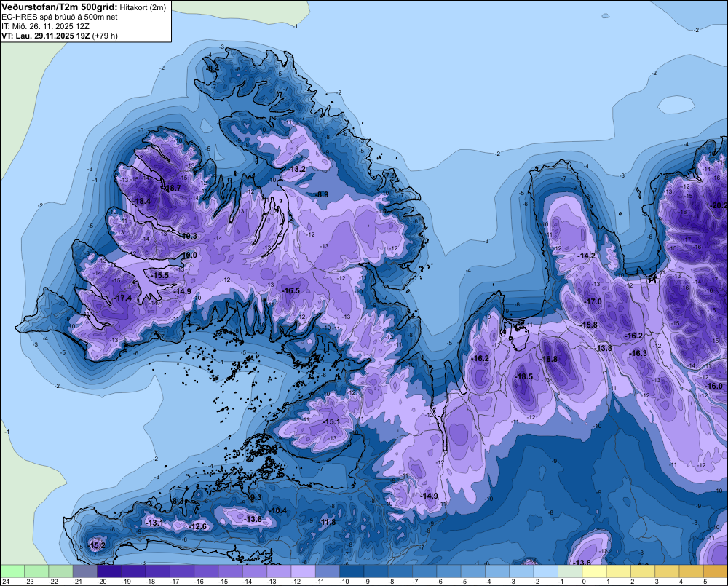The width and height of the screenshot is (728, 586).
Task: Click the -11.8 temperature label
Action: click(x=327, y=523)
